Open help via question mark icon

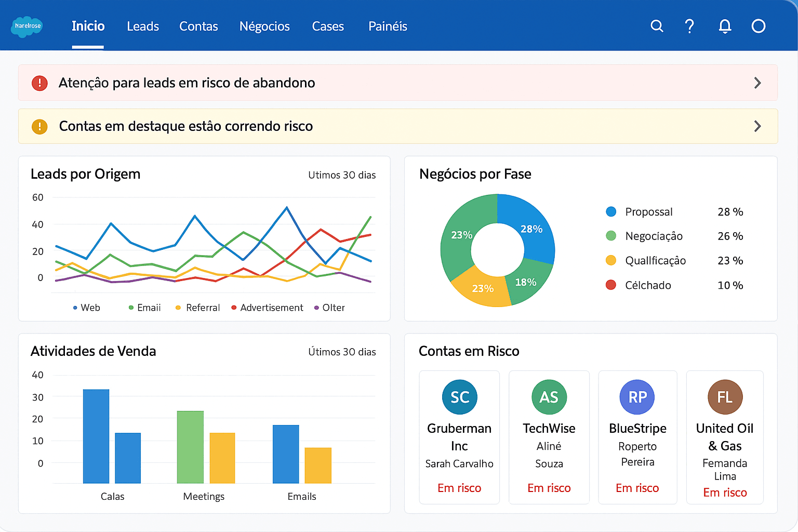pyautogui.click(x=689, y=26)
